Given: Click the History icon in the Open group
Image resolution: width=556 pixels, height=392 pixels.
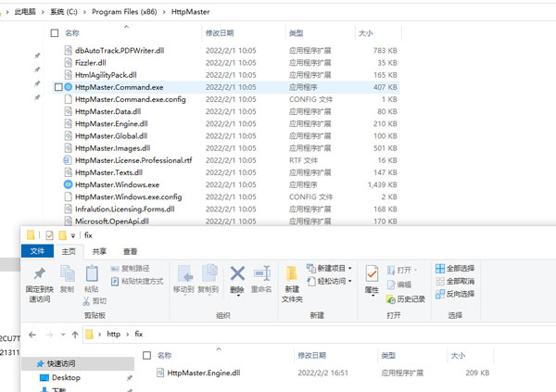Looking at the screenshot, I should click(390, 299).
